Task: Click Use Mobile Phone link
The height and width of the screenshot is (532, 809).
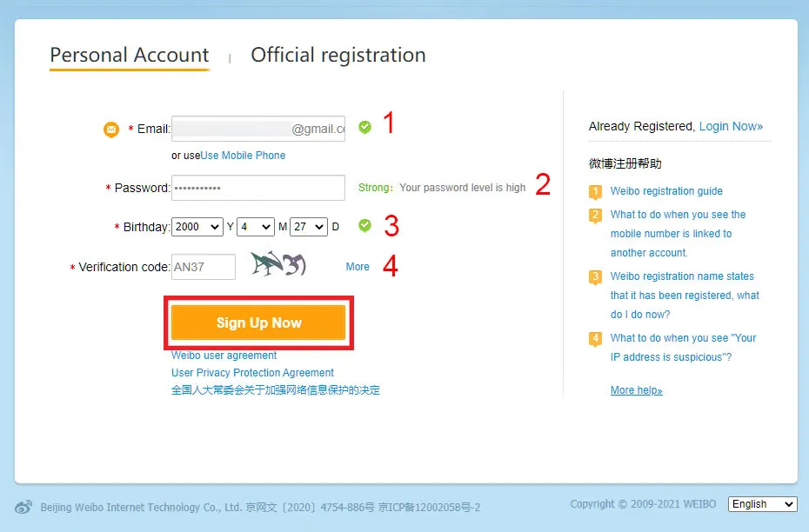Action: click(243, 155)
